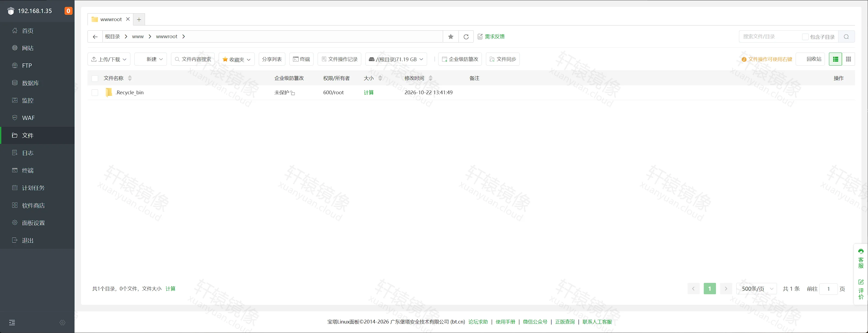Go to next page arrow
The width and height of the screenshot is (868, 333).
click(726, 289)
